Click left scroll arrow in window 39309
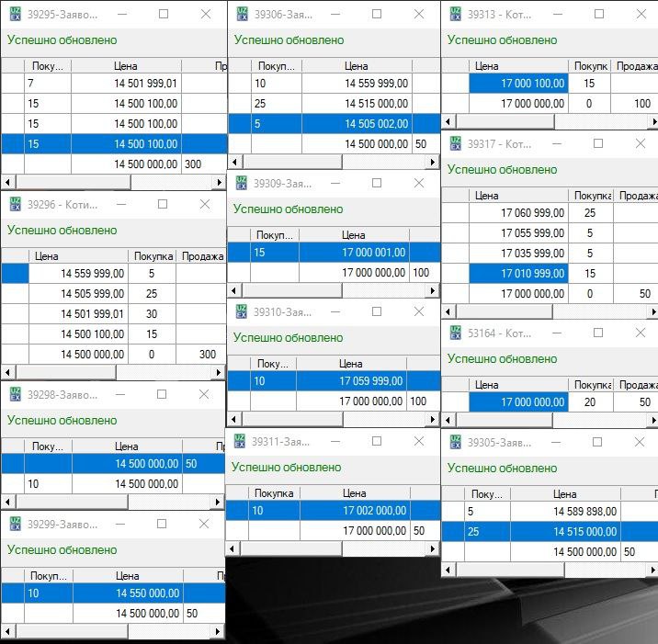 (234, 290)
